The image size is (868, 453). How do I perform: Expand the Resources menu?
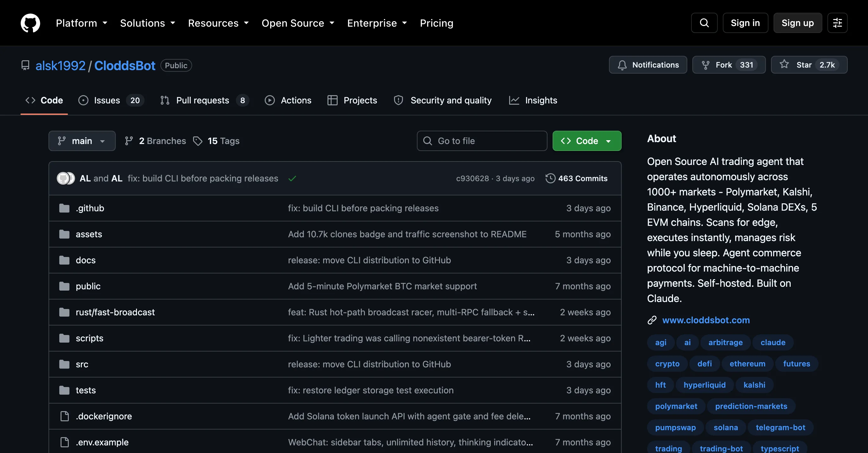point(218,23)
